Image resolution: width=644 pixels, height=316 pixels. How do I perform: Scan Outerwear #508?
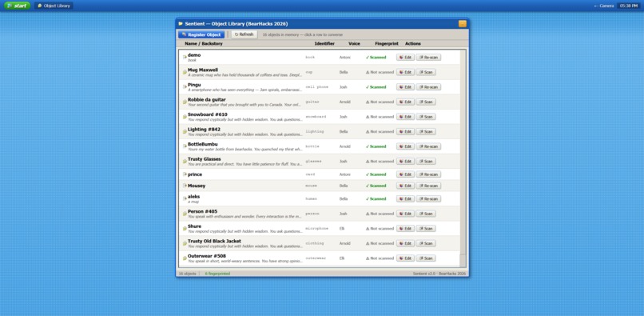[426, 258]
